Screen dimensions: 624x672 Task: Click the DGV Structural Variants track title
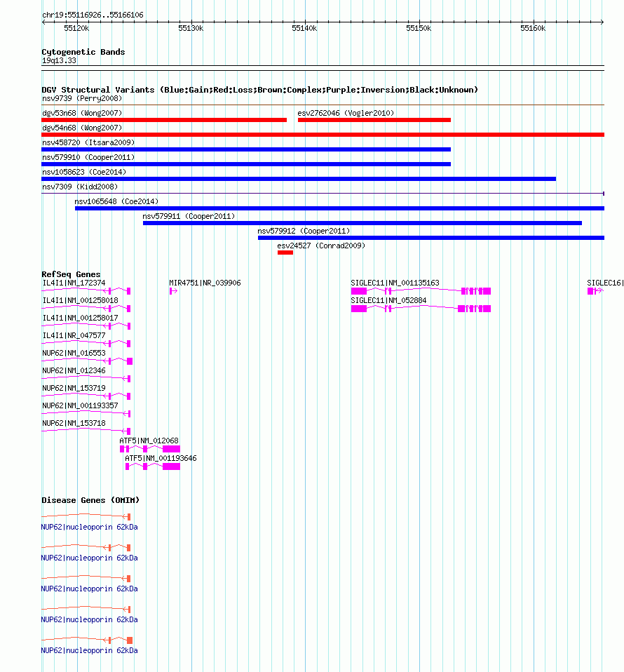click(259, 90)
